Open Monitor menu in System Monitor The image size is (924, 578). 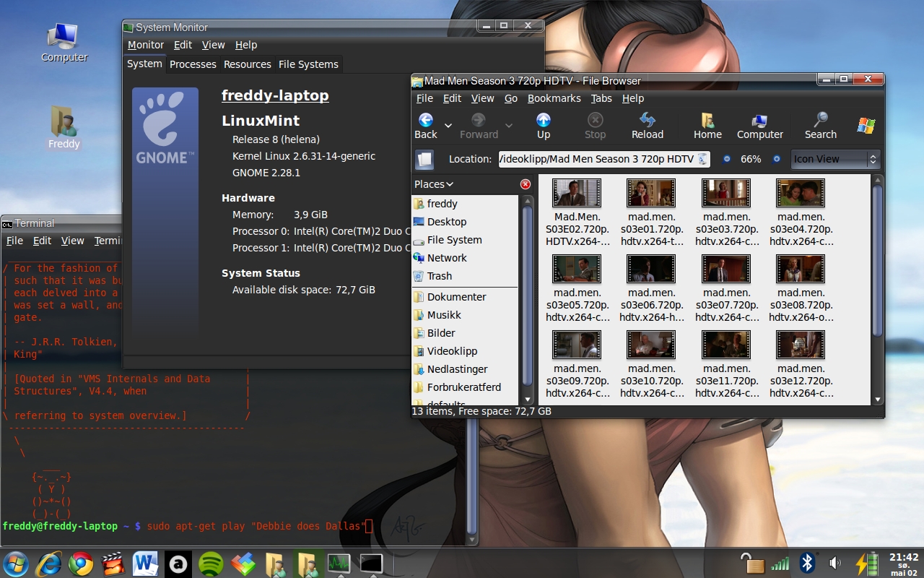146,45
